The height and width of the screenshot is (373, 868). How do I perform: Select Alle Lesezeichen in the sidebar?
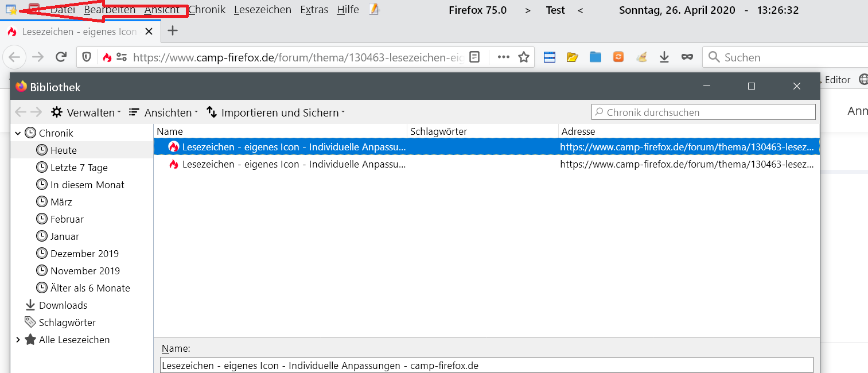74,340
